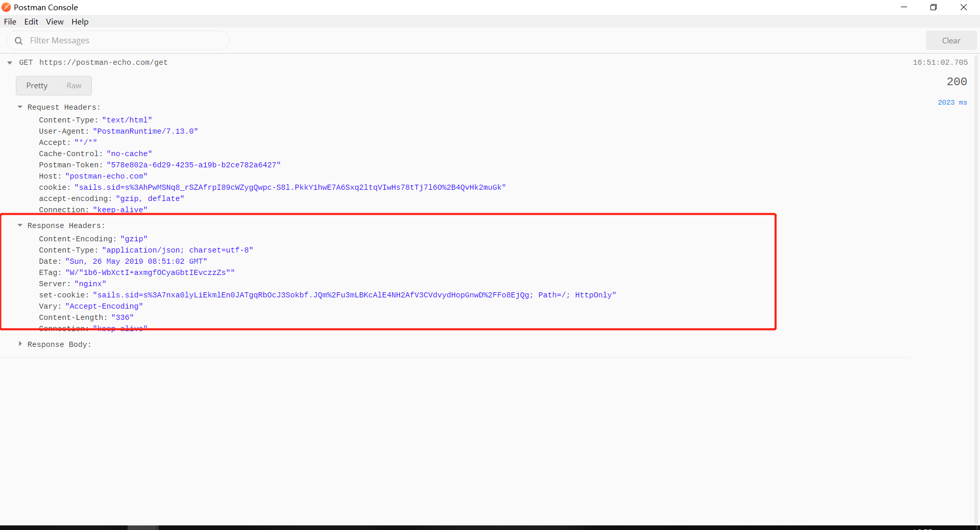Select the Cache-Control "no-cache" value
The height and width of the screenshot is (530, 980).
click(x=130, y=154)
